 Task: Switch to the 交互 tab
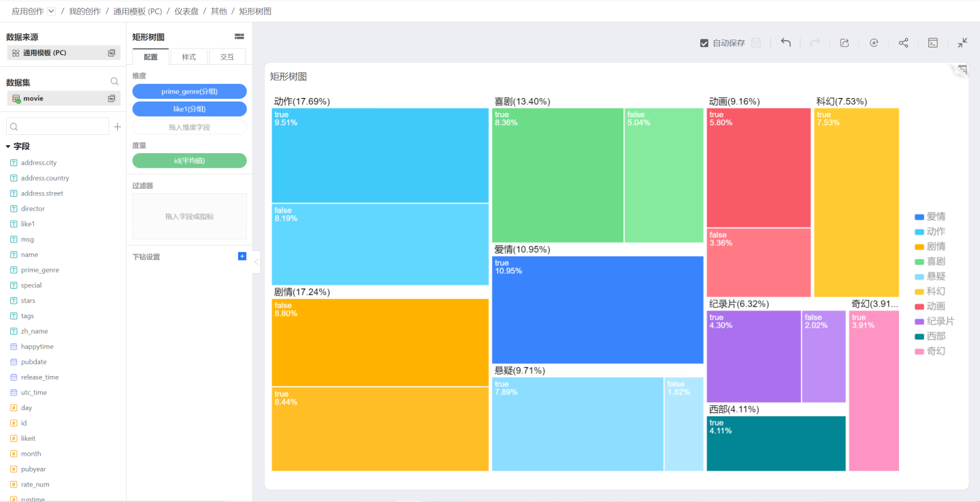(x=227, y=57)
